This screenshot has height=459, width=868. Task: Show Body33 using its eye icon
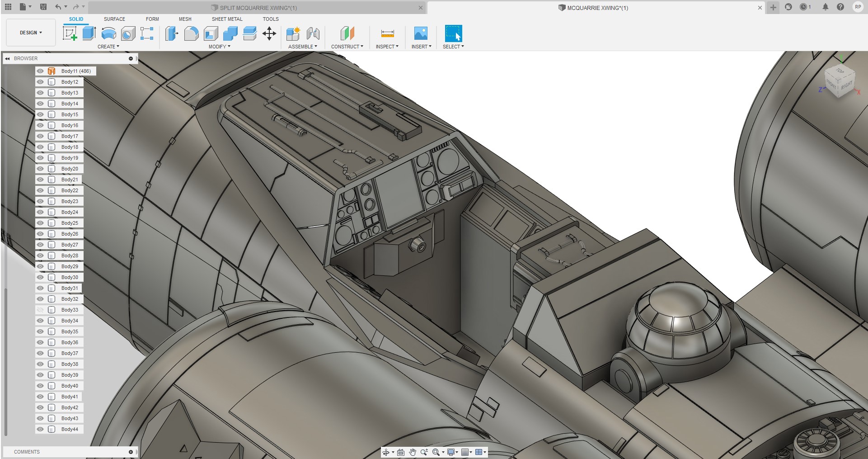[40, 310]
